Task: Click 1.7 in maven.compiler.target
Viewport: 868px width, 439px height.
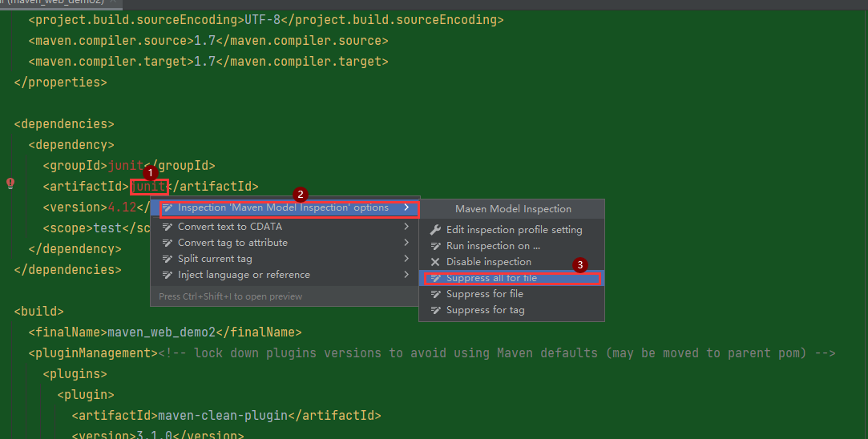Action: pyautogui.click(x=205, y=62)
